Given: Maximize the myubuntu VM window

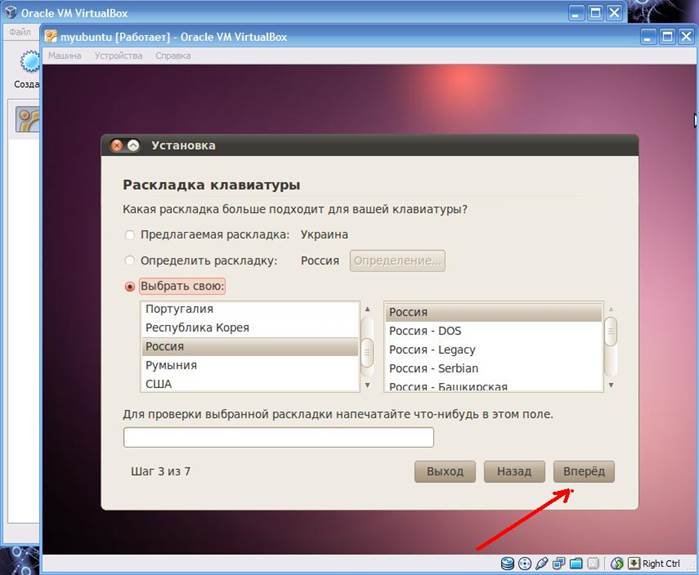Looking at the screenshot, I should (667, 37).
